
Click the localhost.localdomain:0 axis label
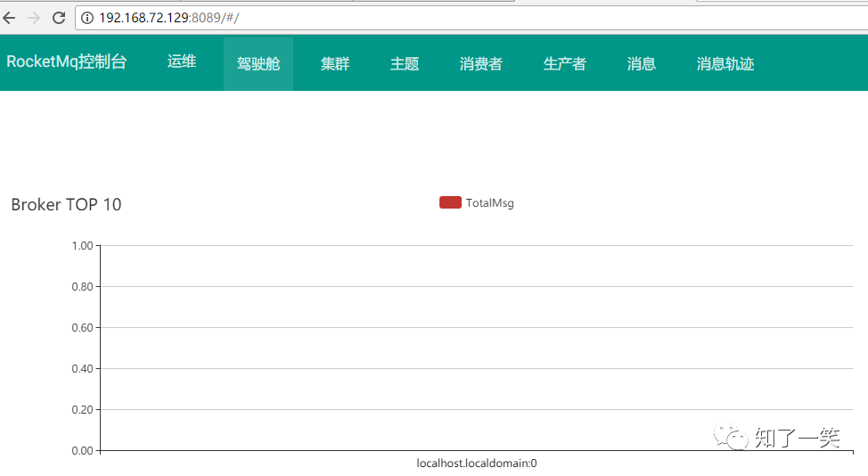point(477,464)
